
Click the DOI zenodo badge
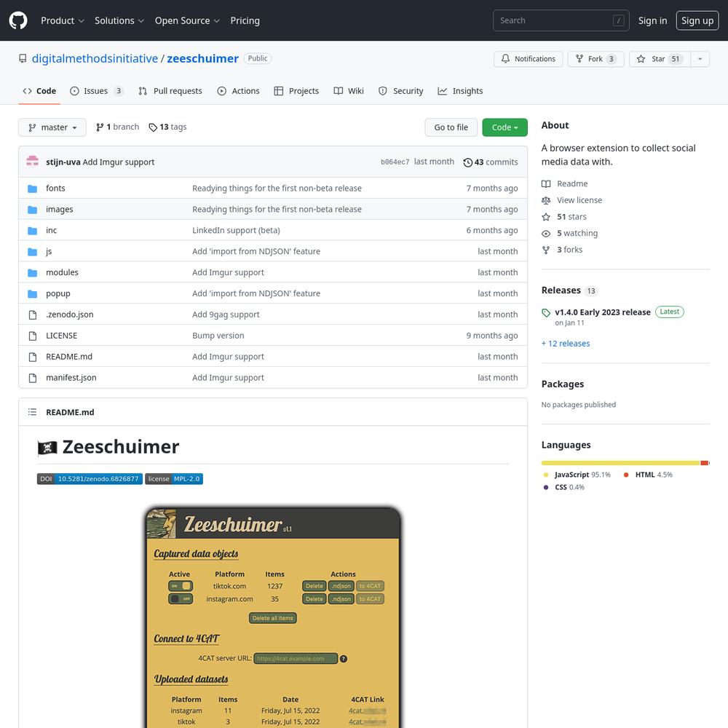pos(90,479)
